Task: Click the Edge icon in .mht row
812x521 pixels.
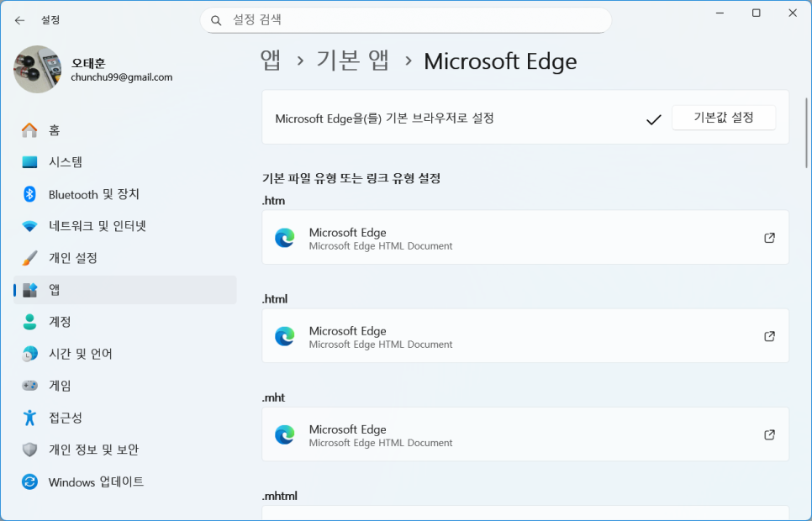Action: (x=285, y=434)
